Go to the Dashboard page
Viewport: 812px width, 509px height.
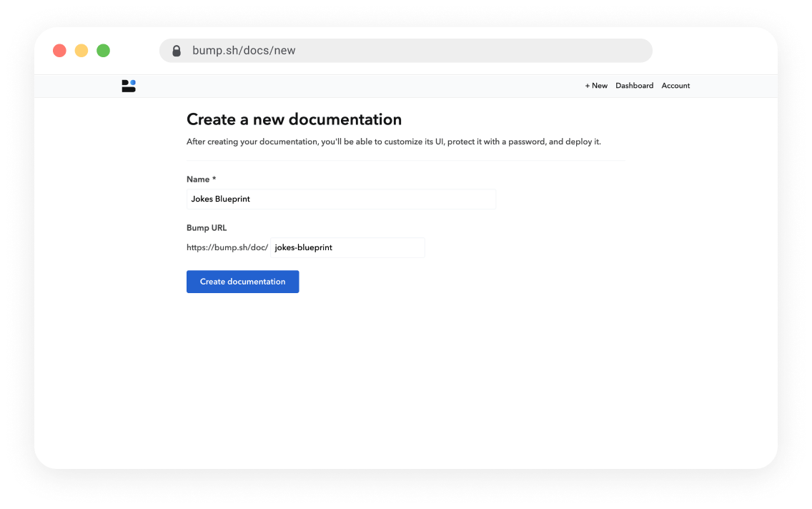coord(634,85)
